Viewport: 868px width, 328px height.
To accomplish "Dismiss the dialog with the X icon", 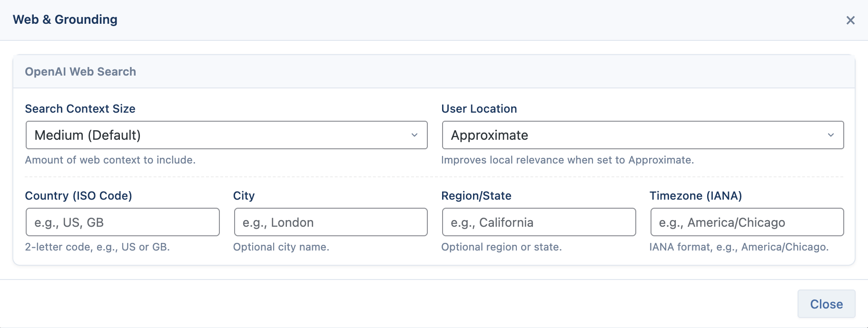I will (850, 20).
